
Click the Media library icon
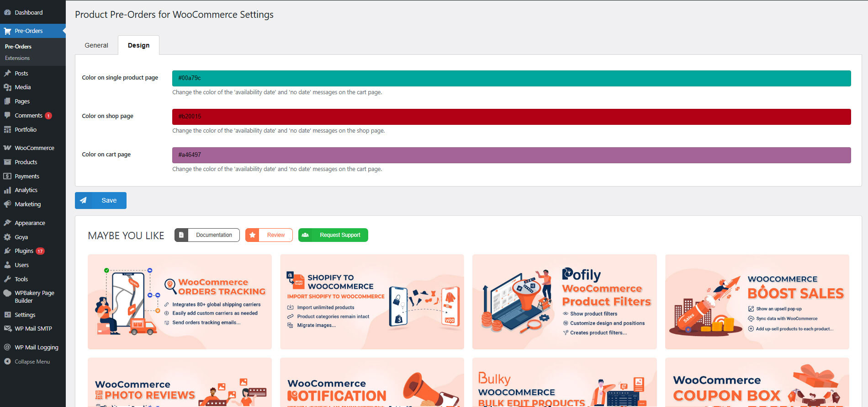(x=7, y=87)
